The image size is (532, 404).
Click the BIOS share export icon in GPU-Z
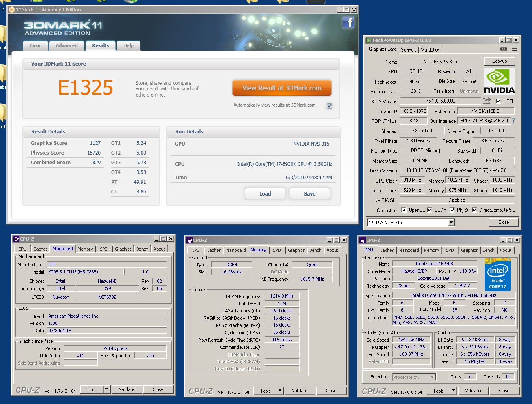[487, 101]
